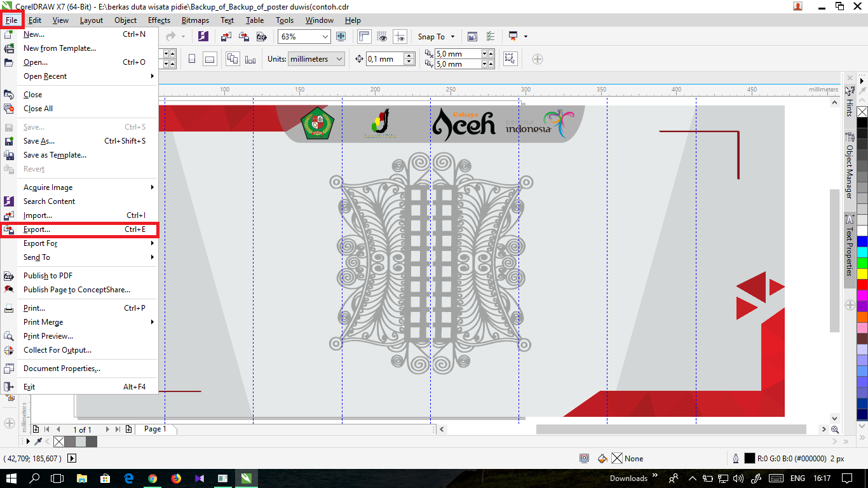Open Firefox from the taskbar
Image resolution: width=868 pixels, height=488 pixels.
(x=176, y=478)
